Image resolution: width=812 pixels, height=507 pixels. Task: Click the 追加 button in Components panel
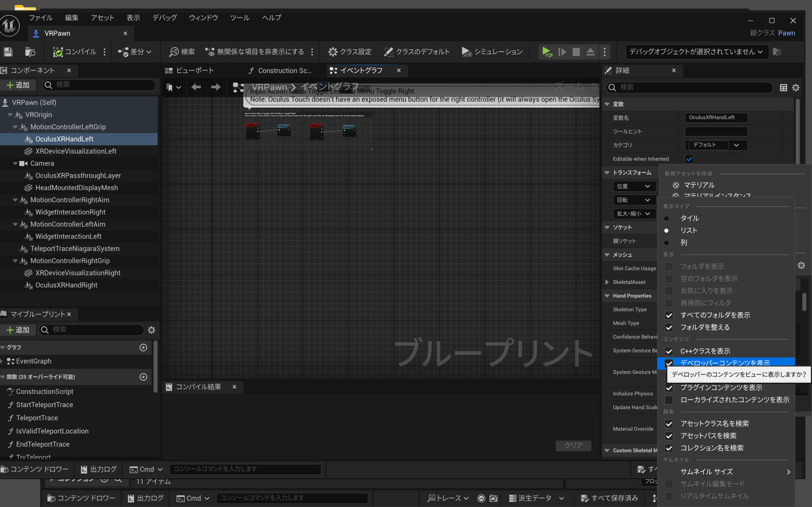point(18,85)
